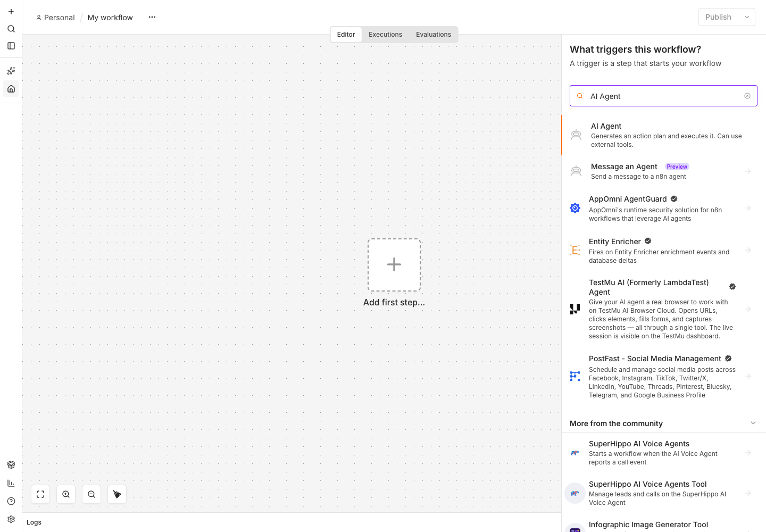Click the My workflow title

(110, 18)
